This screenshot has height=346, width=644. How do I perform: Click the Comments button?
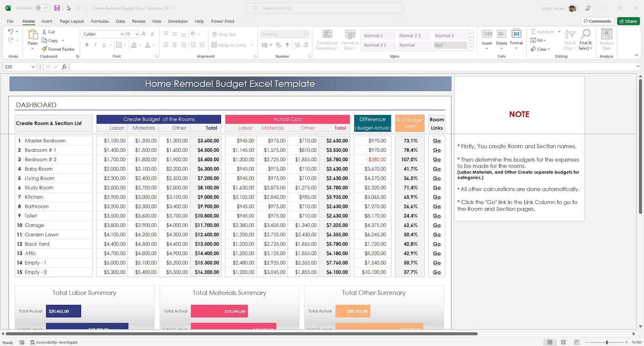pyautogui.click(x=597, y=21)
